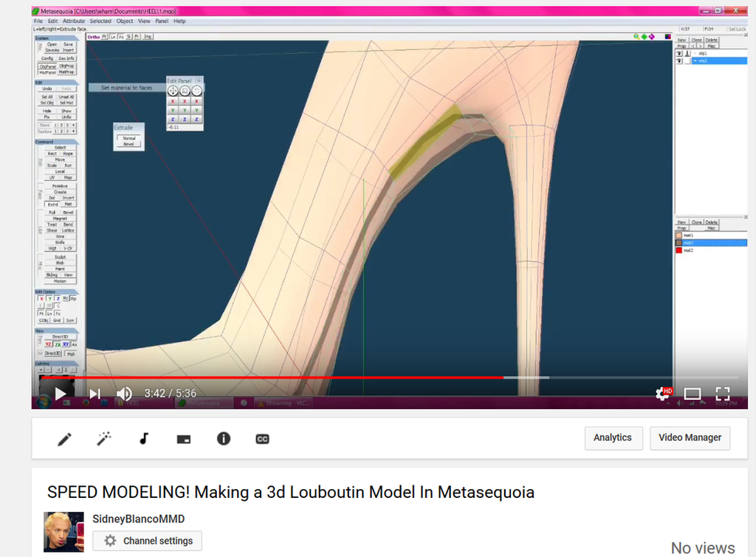The image size is (756, 557).
Task: Open Selected menu in Metasequoia video
Action: coord(100,21)
